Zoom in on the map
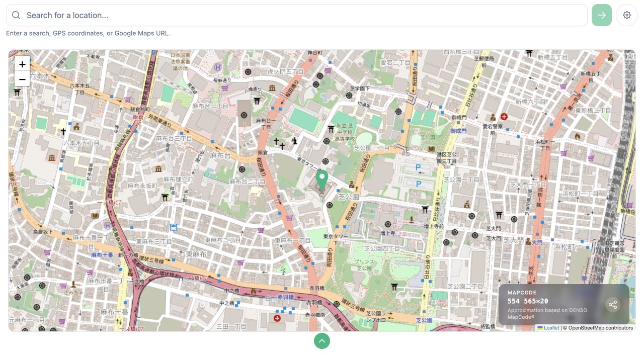Image resolution: width=644 pixels, height=362 pixels. point(22,64)
